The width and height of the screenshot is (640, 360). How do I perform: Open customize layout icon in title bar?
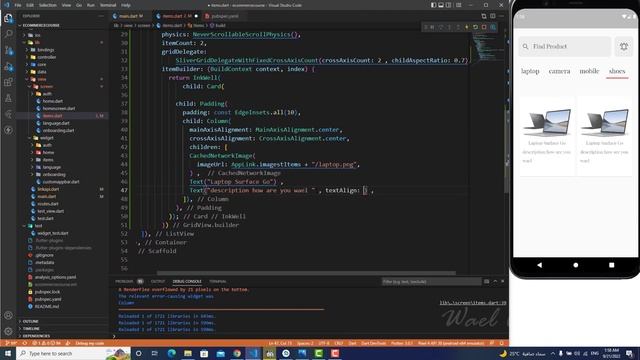point(459,5)
